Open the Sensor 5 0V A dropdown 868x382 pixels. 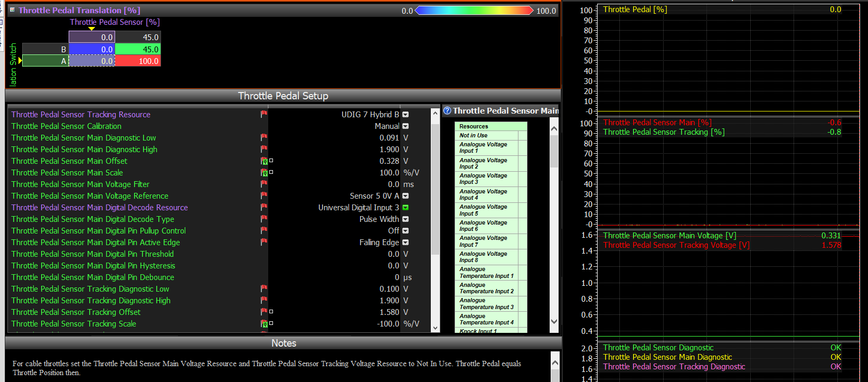(x=405, y=195)
